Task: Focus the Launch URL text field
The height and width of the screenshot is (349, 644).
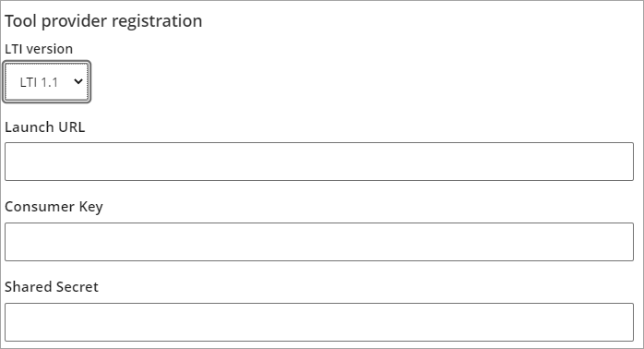Action: (319, 162)
